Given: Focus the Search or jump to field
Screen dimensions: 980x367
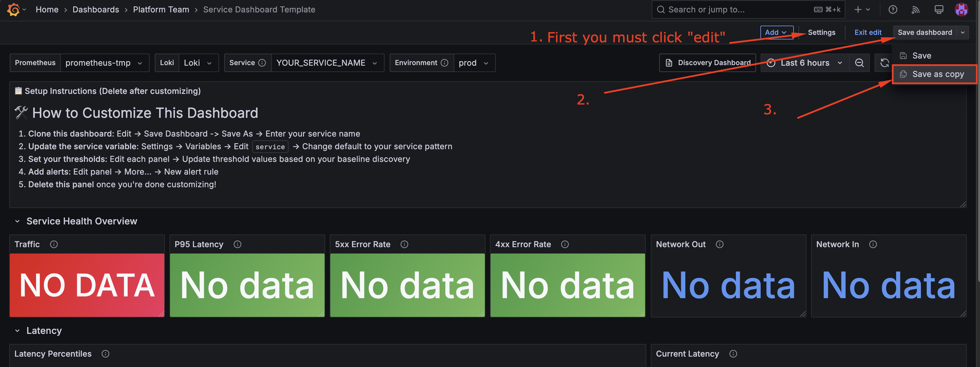Looking at the screenshot, I should coord(748,10).
